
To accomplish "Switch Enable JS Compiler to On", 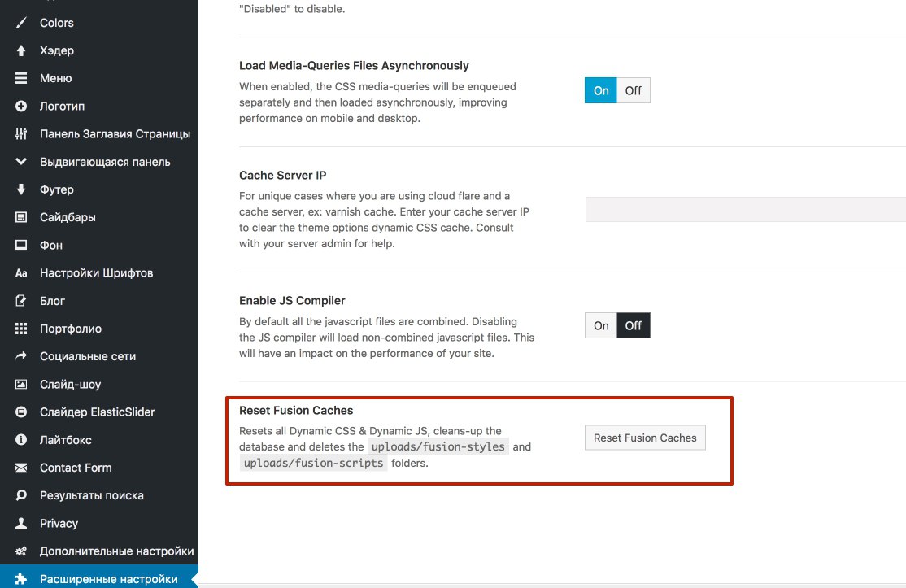I will [x=601, y=325].
